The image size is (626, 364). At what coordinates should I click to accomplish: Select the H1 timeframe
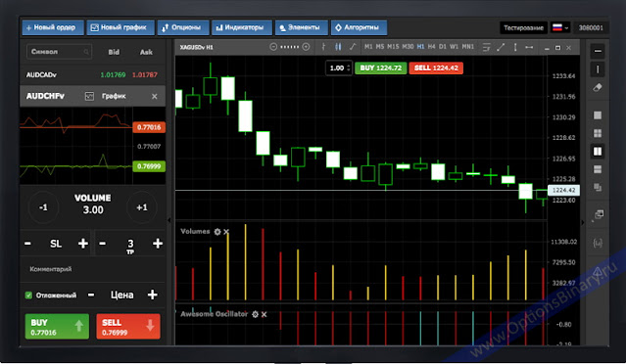(420, 47)
